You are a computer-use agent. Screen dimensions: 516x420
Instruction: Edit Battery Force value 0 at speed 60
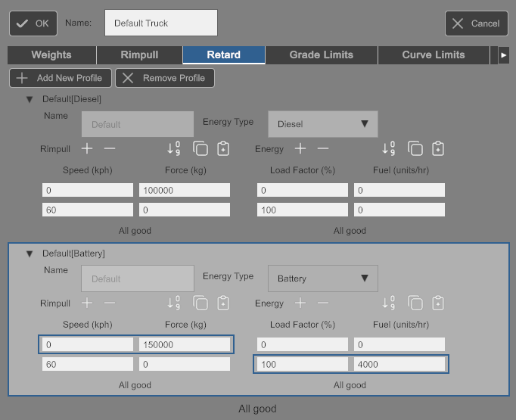[x=185, y=364]
